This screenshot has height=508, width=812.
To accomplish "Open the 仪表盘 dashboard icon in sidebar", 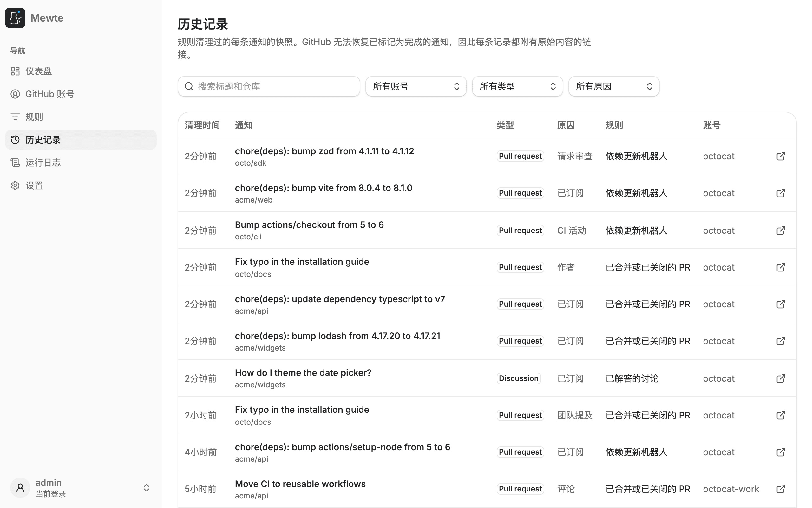I will 15,71.
